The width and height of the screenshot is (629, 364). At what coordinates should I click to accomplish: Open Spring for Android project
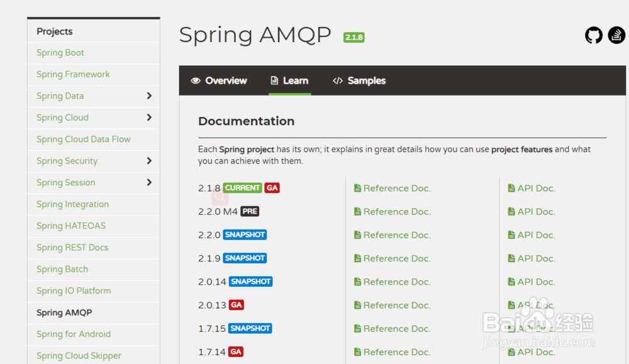[74, 334]
